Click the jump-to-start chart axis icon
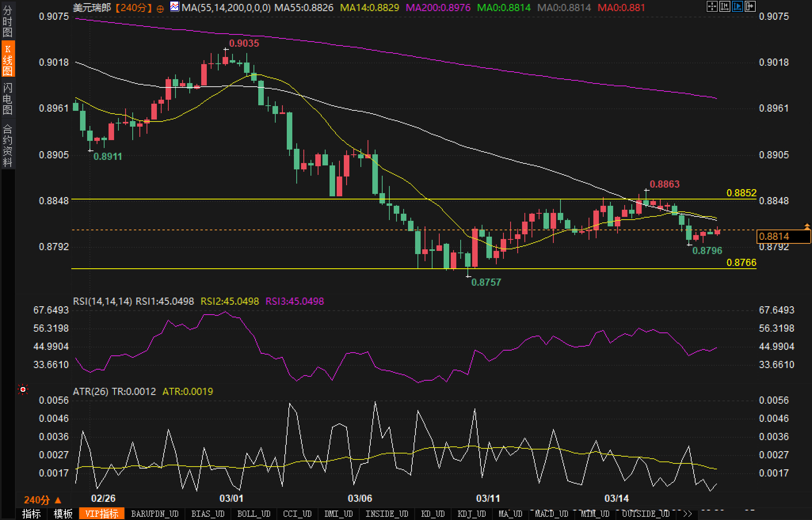Screen dimensions: 812x520 click(x=725, y=6)
